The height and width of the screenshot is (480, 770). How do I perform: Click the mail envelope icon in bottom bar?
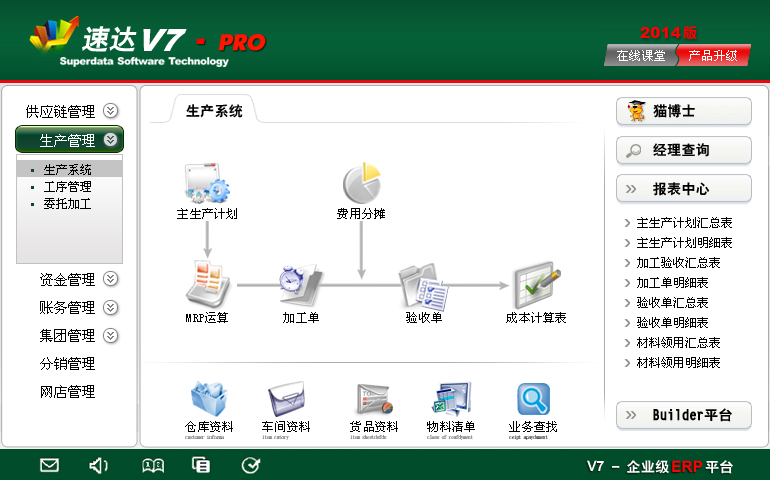coord(49,465)
